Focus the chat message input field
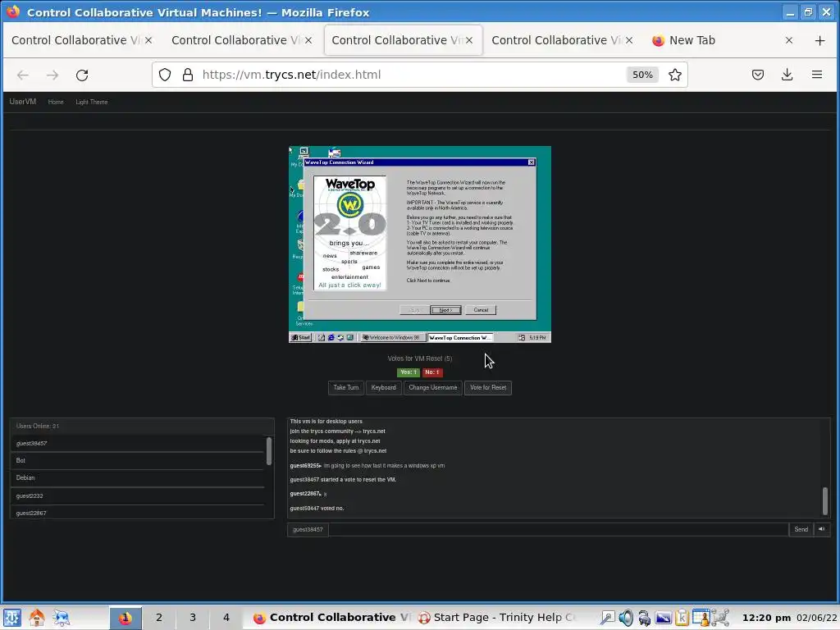 tap(558, 529)
